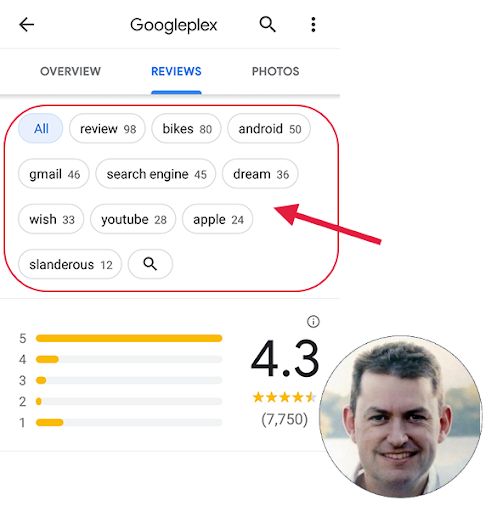Image resolution: width=497 pixels, height=512 pixels.
Task: Tap the rating info icon
Action: tap(313, 322)
